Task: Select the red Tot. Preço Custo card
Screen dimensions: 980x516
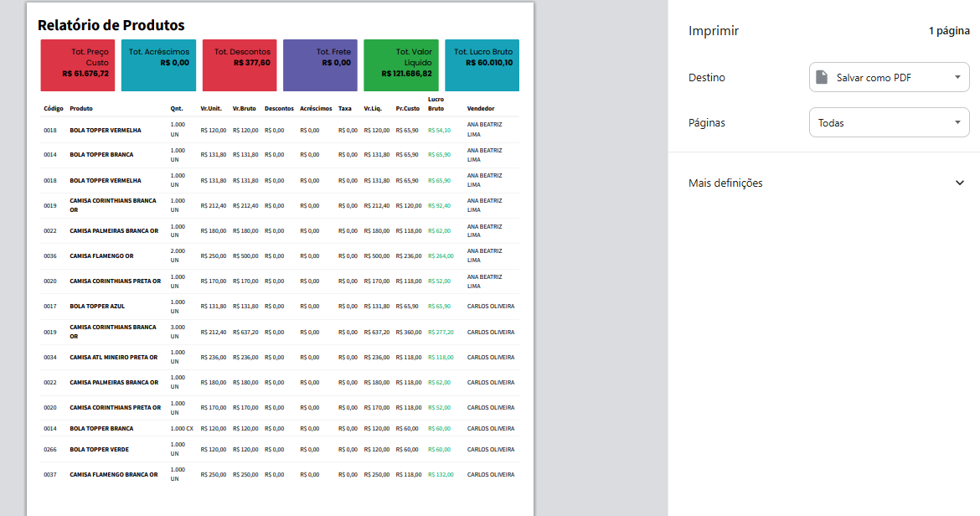Action: click(x=78, y=65)
